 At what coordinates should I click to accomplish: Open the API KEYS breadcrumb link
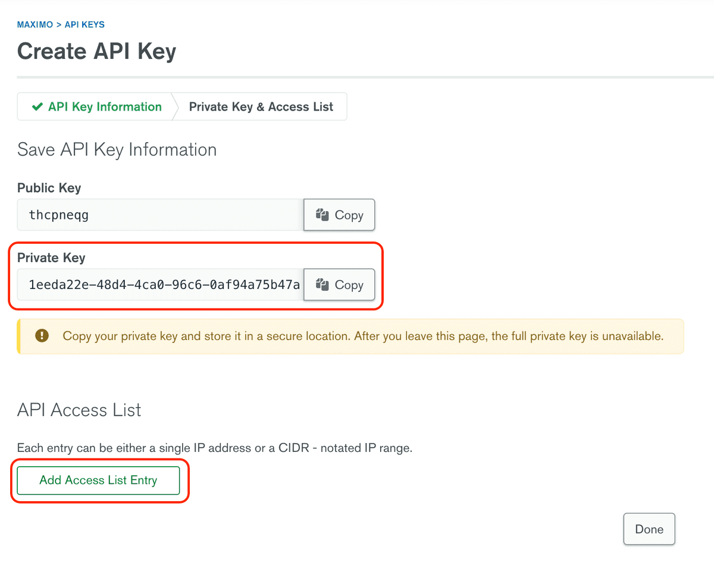84,24
